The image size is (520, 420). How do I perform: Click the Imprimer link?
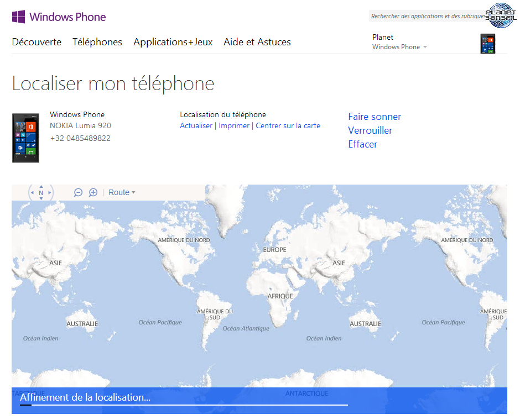click(234, 126)
